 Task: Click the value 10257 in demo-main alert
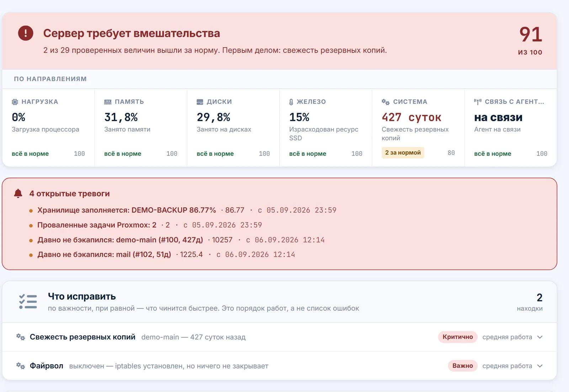[222, 240]
